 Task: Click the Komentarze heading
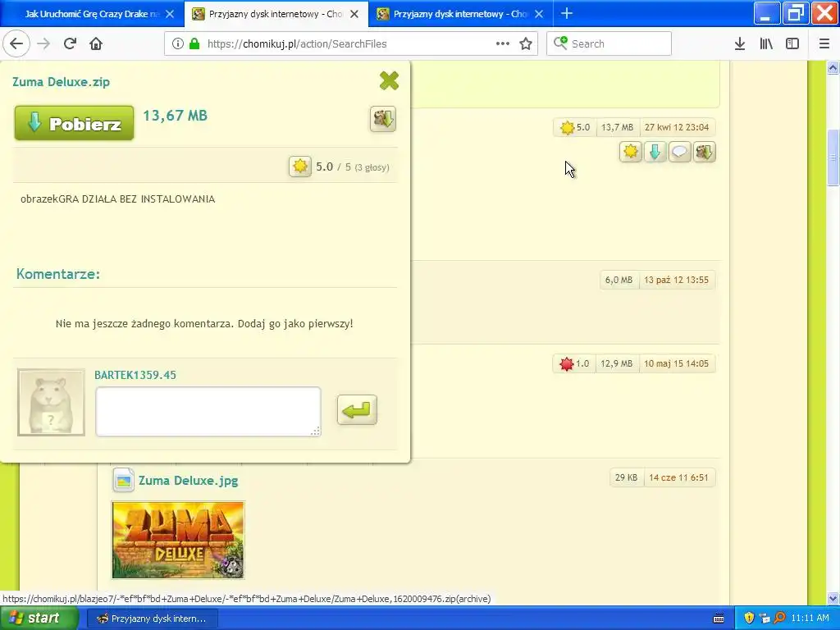(x=58, y=274)
